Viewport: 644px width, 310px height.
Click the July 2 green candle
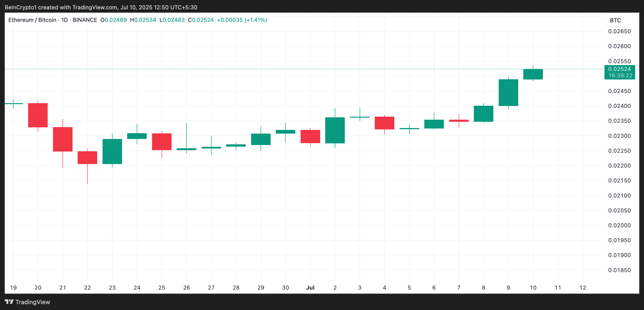[x=335, y=130]
